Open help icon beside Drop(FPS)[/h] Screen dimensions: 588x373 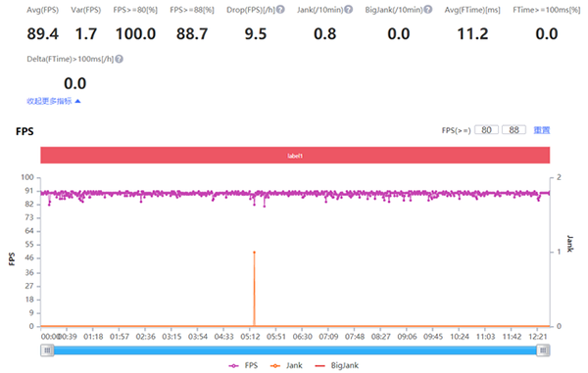tap(280, 10)
